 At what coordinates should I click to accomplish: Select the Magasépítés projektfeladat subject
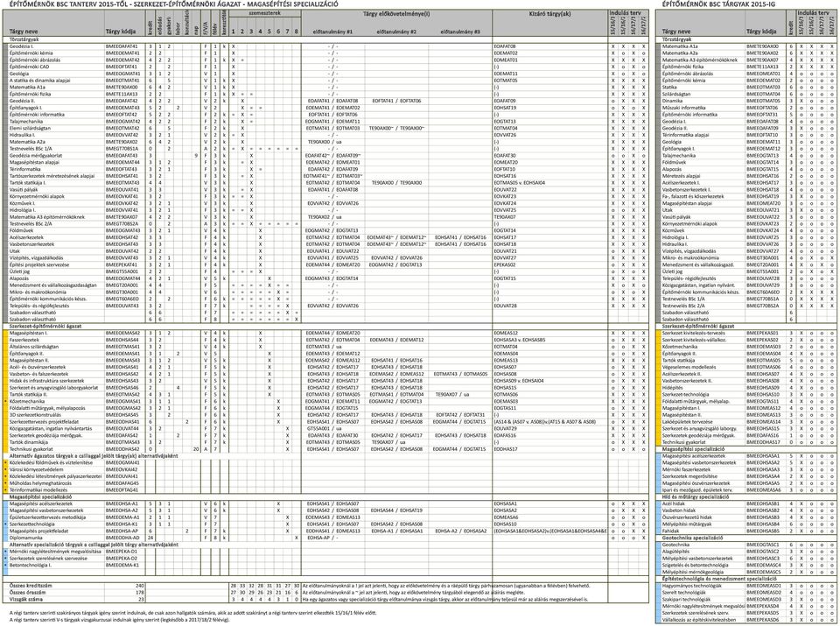(38, 531)
